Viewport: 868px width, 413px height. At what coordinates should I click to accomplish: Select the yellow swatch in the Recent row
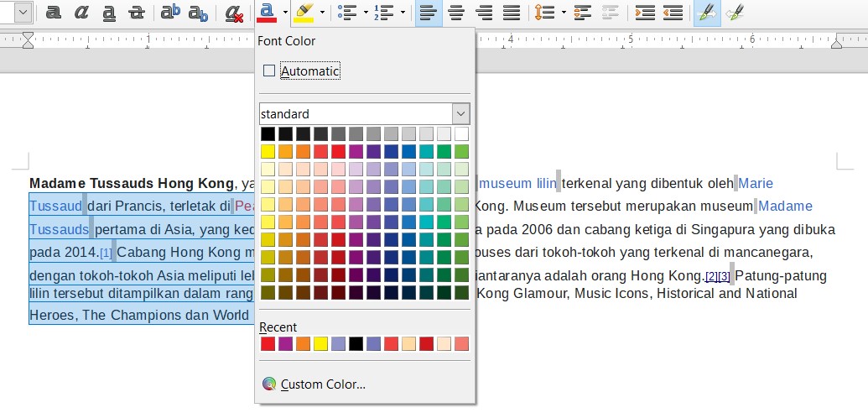[321, 343]
